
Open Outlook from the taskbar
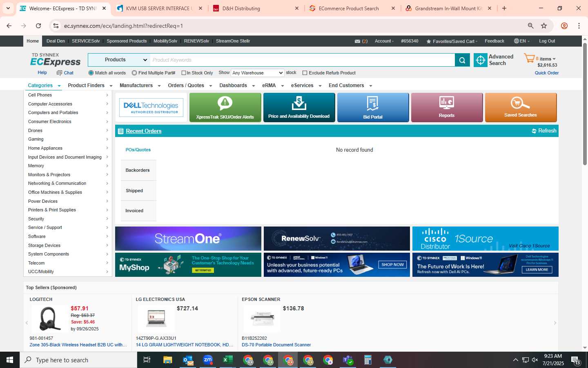[188, 360]
